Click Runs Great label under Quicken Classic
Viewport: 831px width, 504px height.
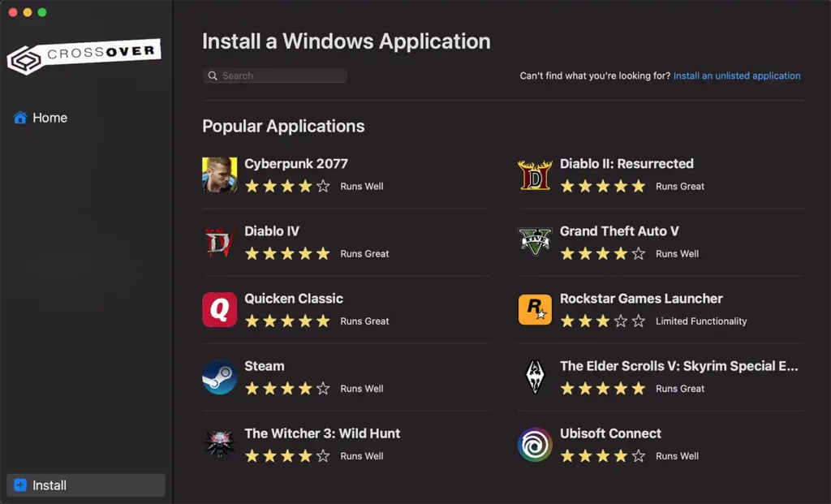click(x=364, y=321)
